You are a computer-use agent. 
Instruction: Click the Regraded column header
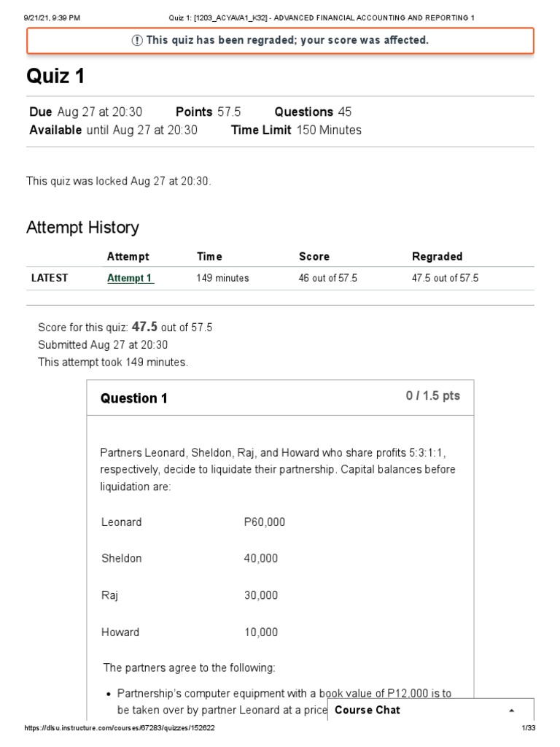[437, 257]
